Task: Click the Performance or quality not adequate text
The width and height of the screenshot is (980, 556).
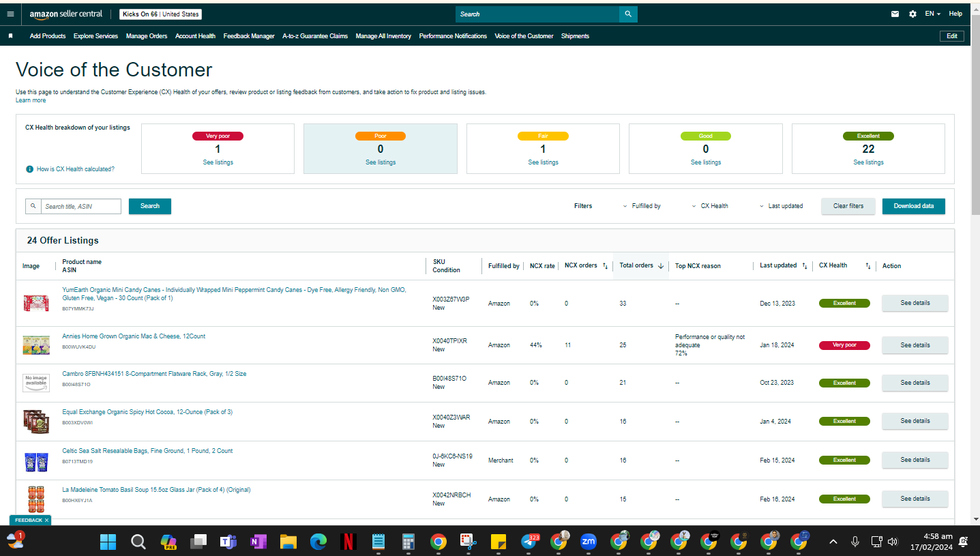Action: click(710, 341)
